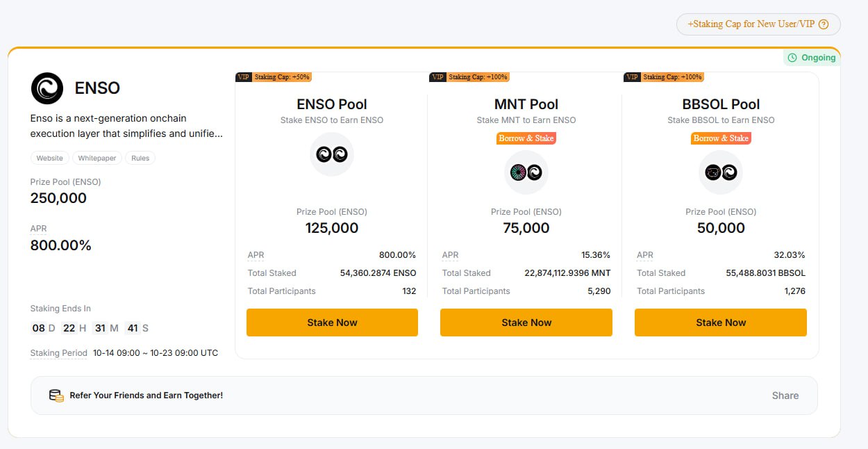Click the VIP badge on ENSO Pool

tap(243, 77)
